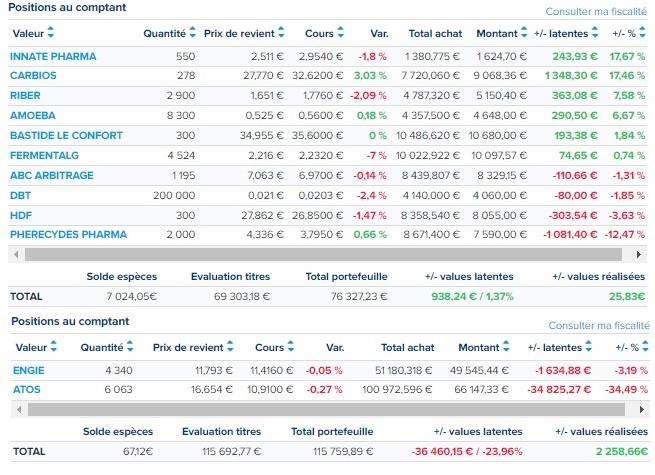This screenshot has width=655, height=475.
Task: Click top table horizontal scrollbar thumb
Action: coord(323,254)
